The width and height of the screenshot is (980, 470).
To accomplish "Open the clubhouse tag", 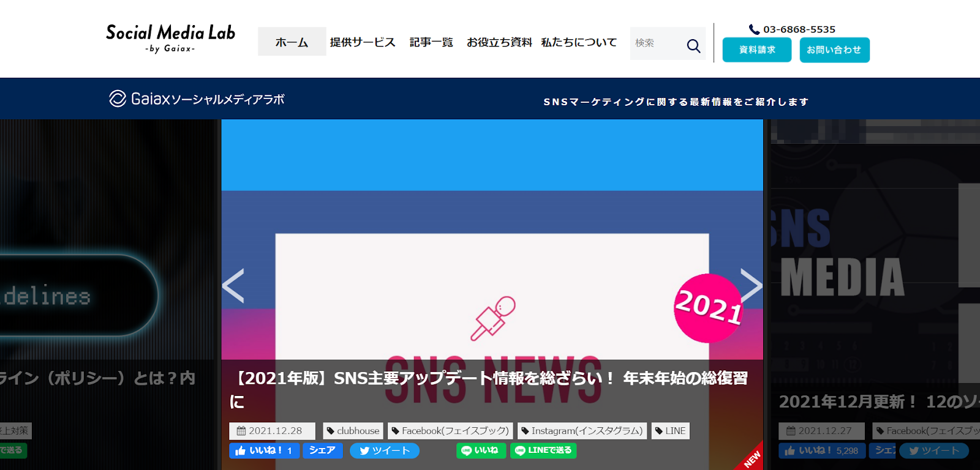I will (x=353, y=431).
